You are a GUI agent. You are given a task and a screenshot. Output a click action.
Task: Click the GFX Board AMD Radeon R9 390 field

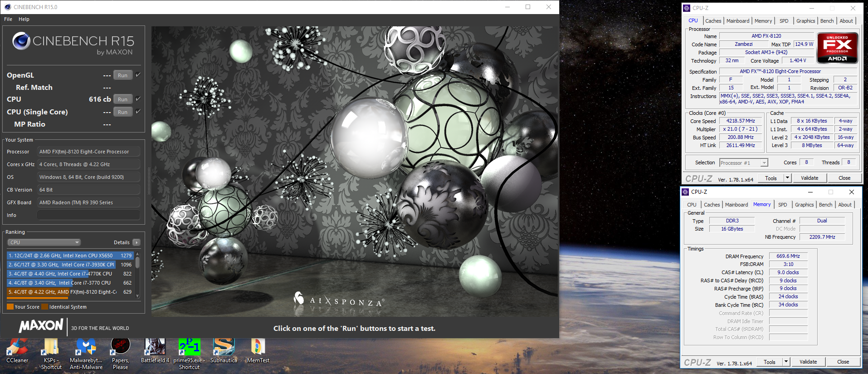tap(88, 202)
